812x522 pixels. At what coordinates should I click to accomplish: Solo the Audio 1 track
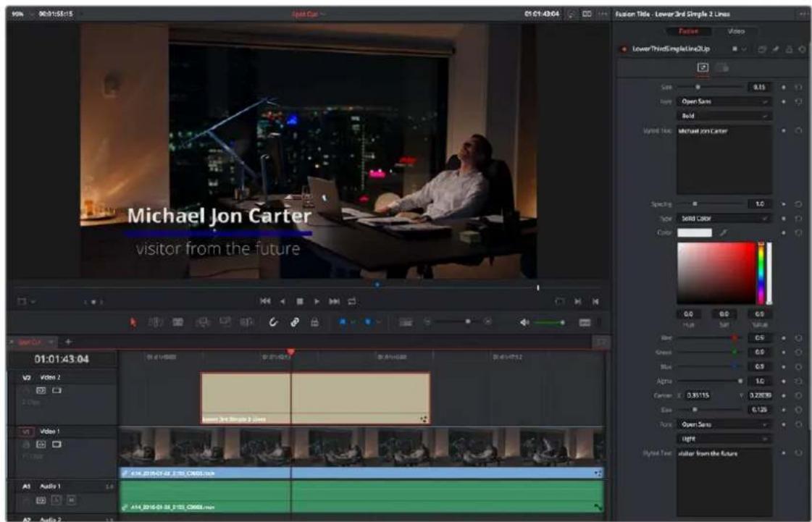[x=56, y=500]
